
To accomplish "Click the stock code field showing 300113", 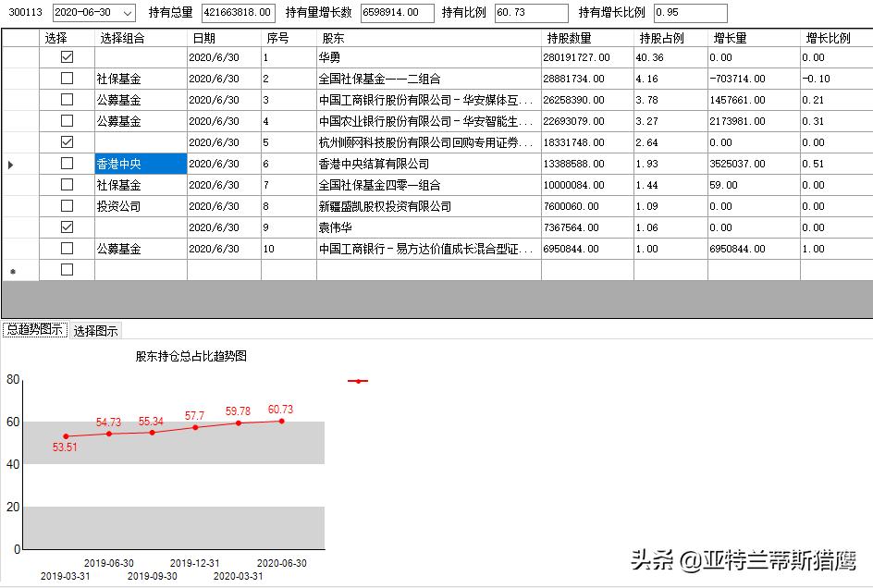I will coord(28,13).
